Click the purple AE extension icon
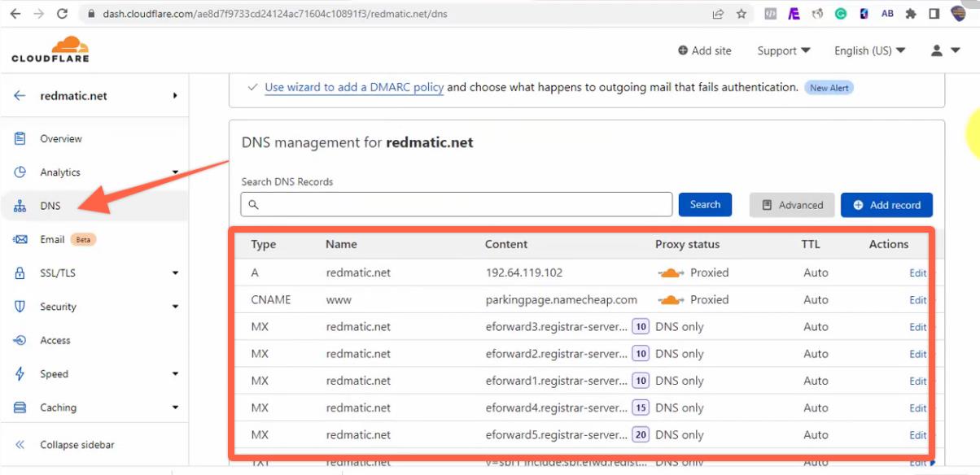This screenshot has height=475, width=980. tap(794, 14)
